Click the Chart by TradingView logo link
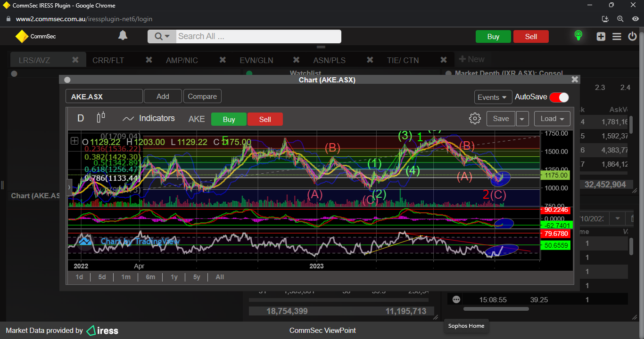 point(129,241)
